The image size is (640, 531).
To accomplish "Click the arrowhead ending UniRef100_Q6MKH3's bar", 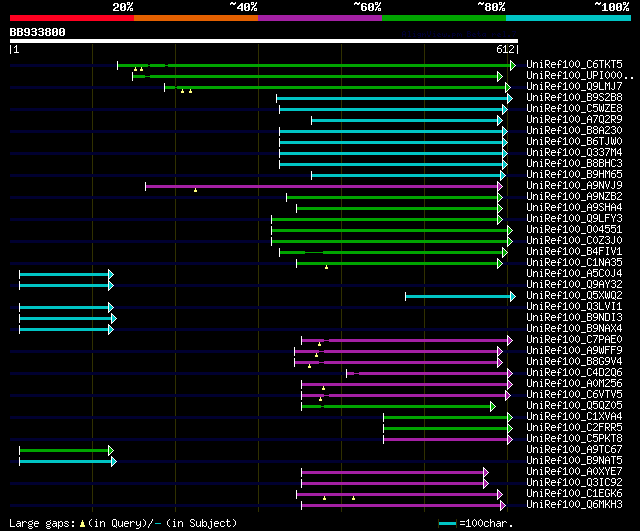I will (503, 506).
